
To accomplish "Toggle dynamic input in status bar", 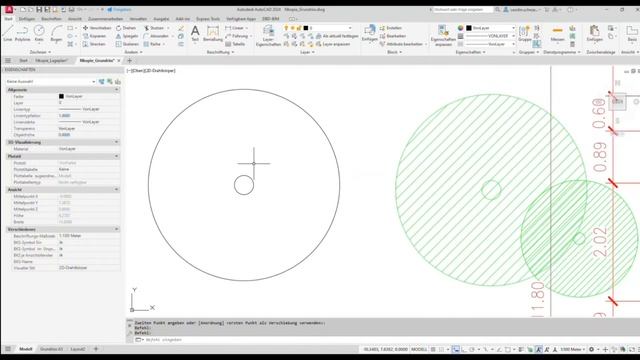I will (x=456, y=349).
